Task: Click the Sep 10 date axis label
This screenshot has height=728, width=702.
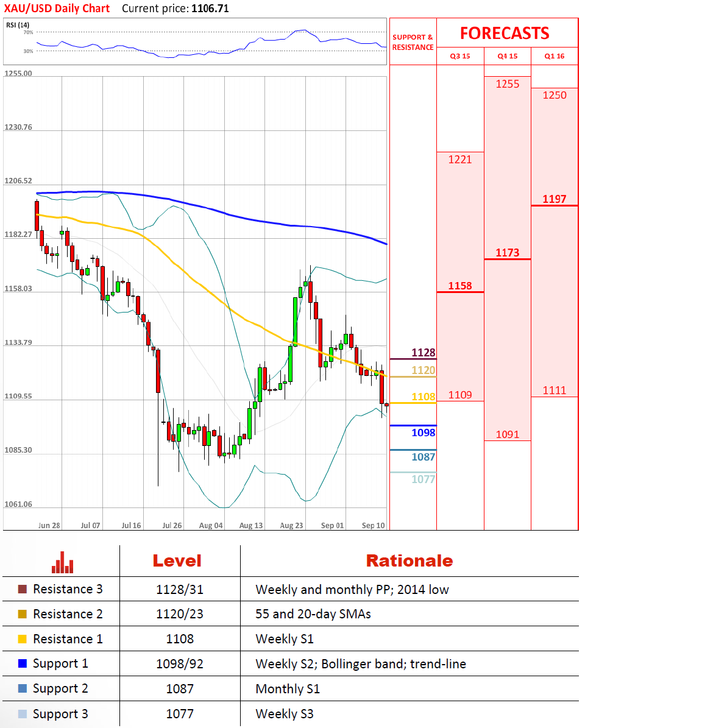Action: 374,526
